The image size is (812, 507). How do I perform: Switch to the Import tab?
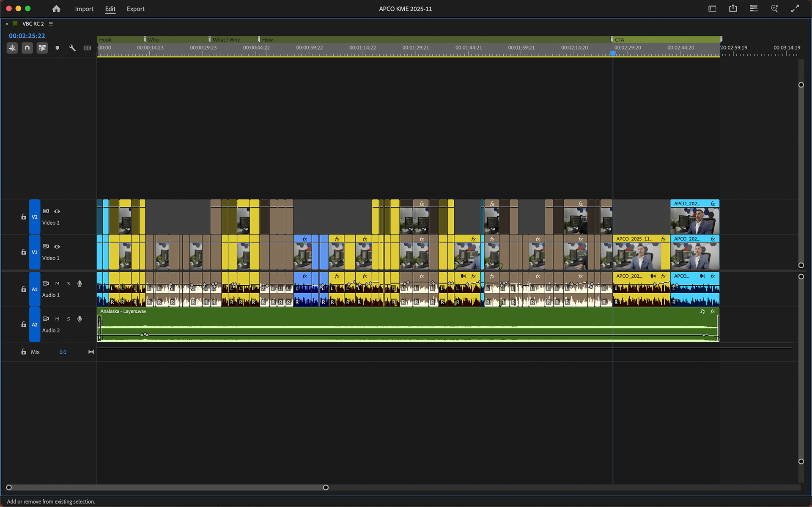[x=84, y=9]
